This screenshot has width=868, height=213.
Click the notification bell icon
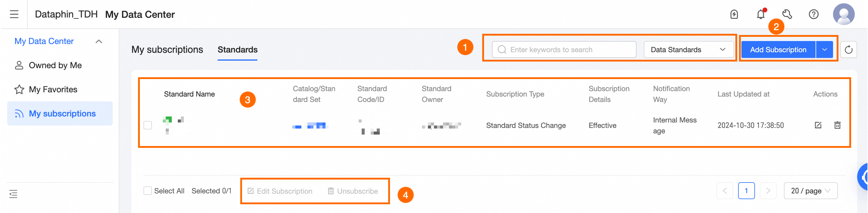[760, 14]
